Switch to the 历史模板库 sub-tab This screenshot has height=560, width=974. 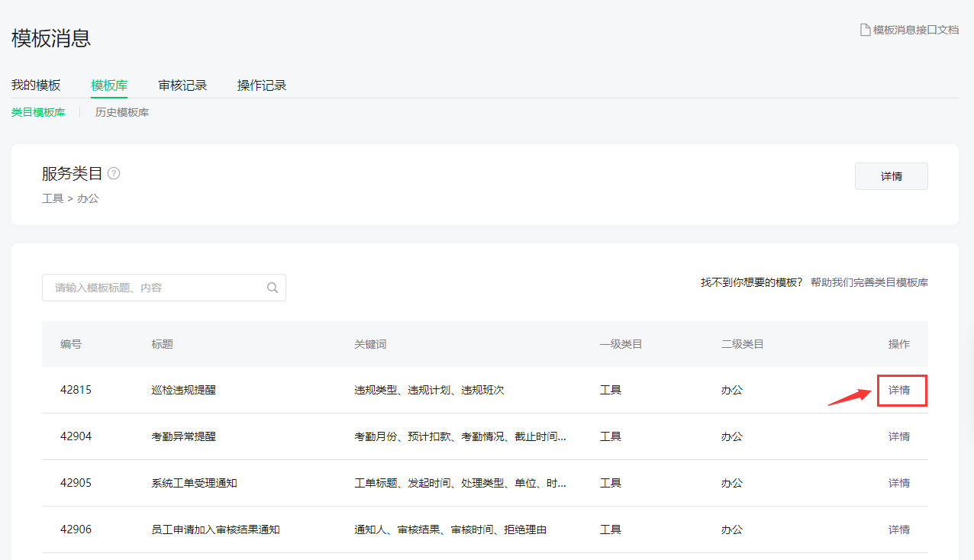point(122,112)
